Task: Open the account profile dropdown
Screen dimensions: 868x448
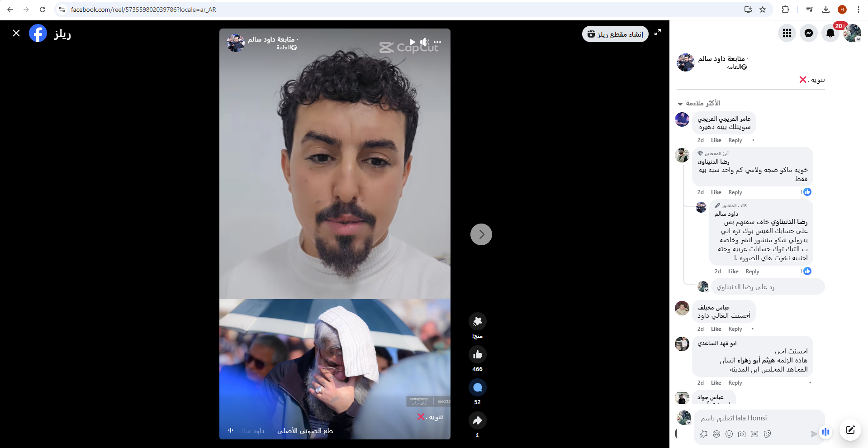Action: 852,33
